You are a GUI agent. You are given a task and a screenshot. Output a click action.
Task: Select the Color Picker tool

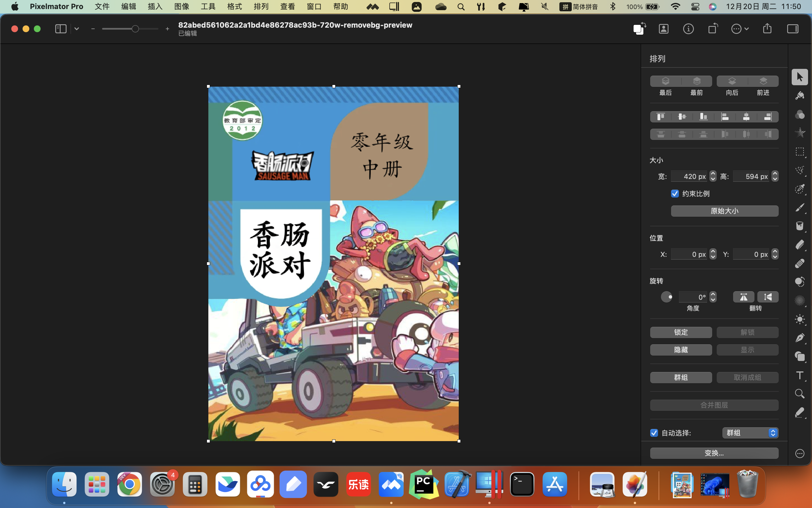tap(800, 412)
